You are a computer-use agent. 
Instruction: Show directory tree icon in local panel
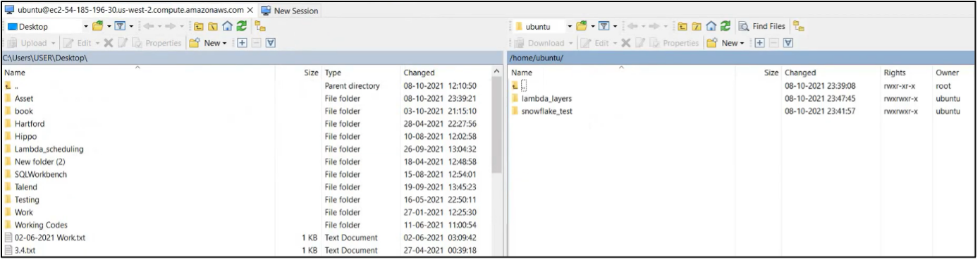pos(260,27)
